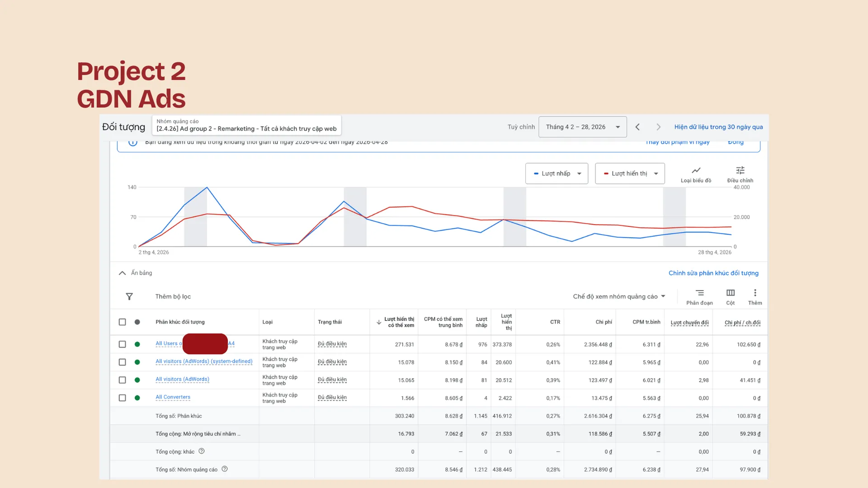The width and height of the screenshot is (868, 488).
Task: Click help icon beside Tổng số: Nhóm quảng cáo
Action: coord(225,469)
